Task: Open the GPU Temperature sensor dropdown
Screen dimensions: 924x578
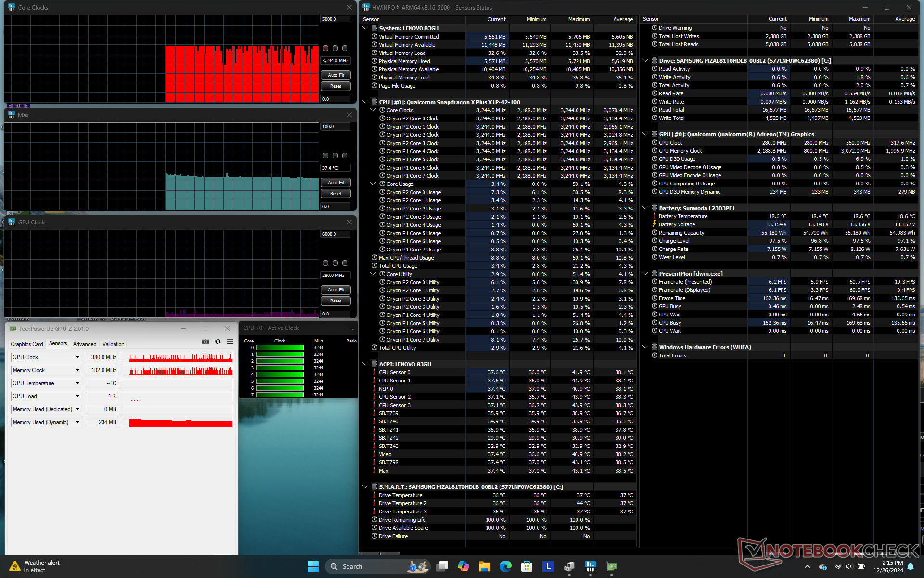Action: tap(77, 383)
